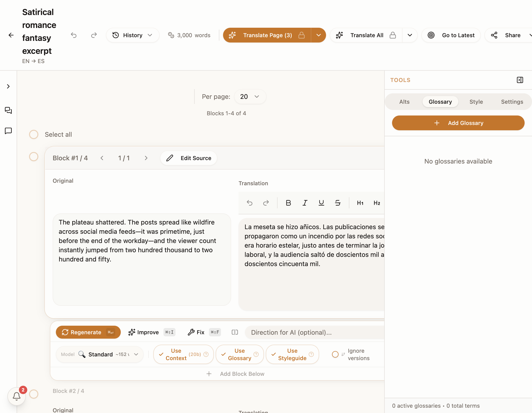Image resolution: width=532 pixels, height=413 pixels.
Task: Apply strikethrough formatting to the translation
Action: [338, 203]
